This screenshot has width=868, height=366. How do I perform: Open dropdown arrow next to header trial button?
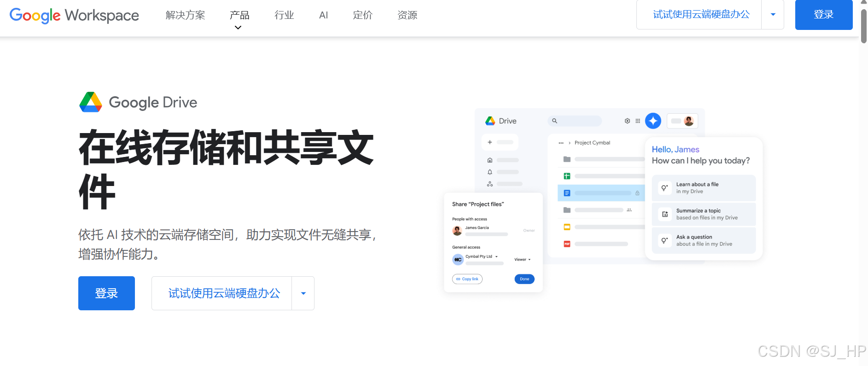coord(773,15)
